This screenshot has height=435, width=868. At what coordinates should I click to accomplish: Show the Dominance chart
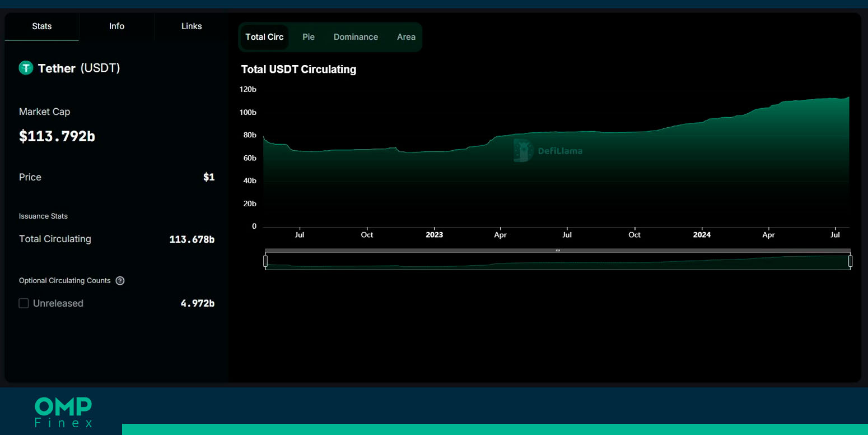(x=356, y=37)
